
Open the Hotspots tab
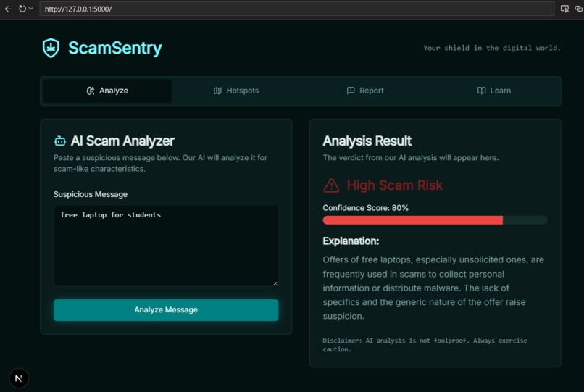(x=236, y=91)
